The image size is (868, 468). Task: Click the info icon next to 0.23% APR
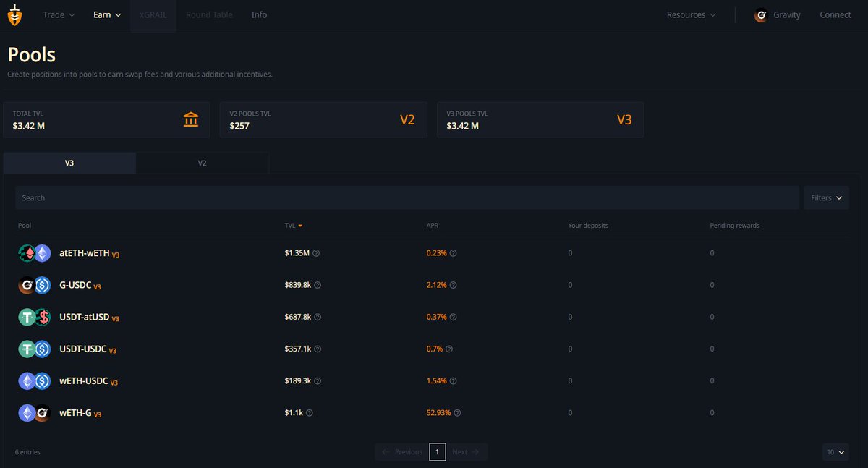pyautogui.click(x=454, y=253)
